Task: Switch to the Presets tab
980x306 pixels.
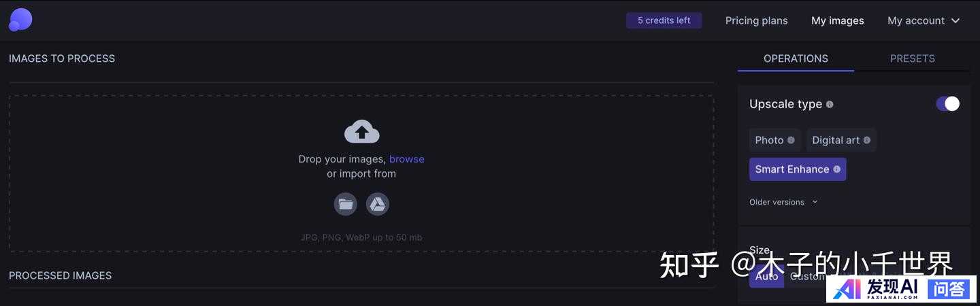Action: tap(912, 58)
